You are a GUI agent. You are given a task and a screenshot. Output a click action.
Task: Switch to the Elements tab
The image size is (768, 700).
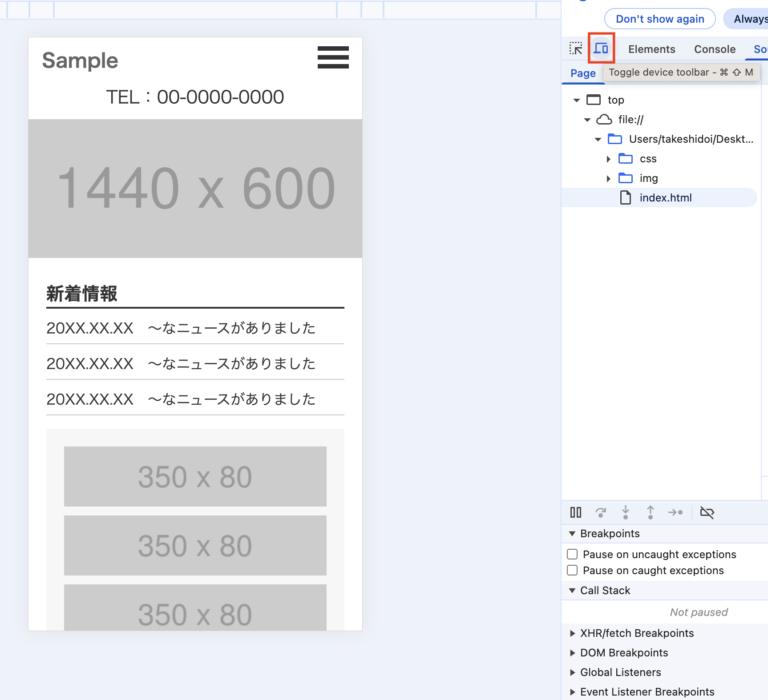(651, 49)
